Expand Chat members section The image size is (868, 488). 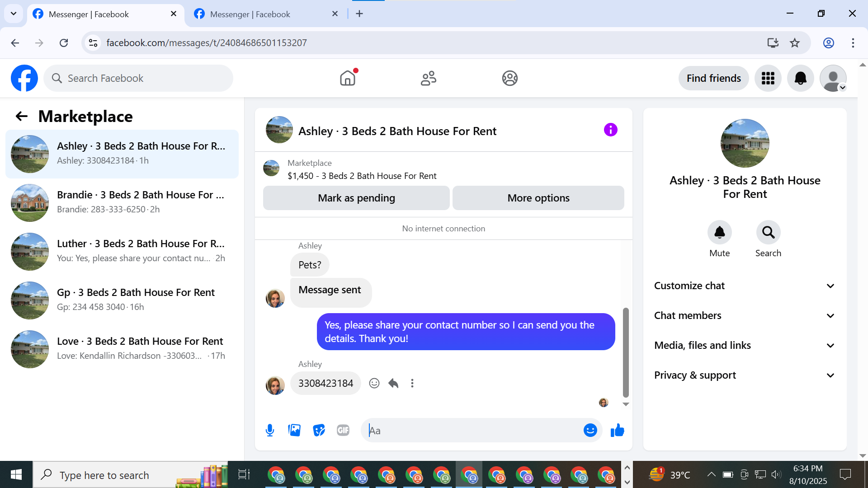744,315
